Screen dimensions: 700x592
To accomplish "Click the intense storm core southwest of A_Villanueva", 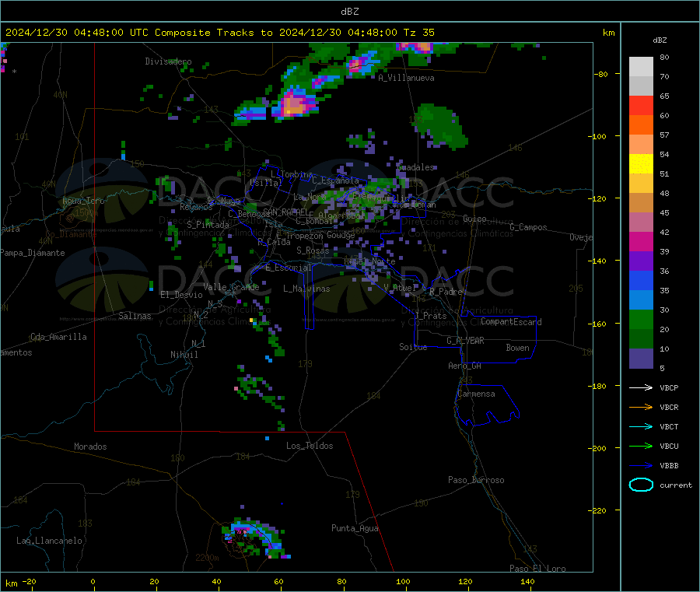I will pos(295,105).
